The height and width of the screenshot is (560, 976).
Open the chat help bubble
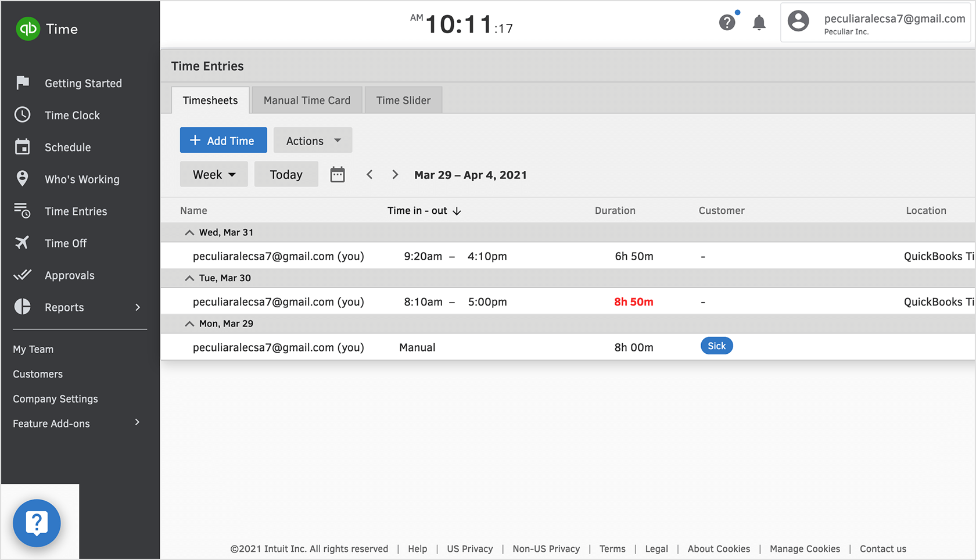tap(37, 523)
